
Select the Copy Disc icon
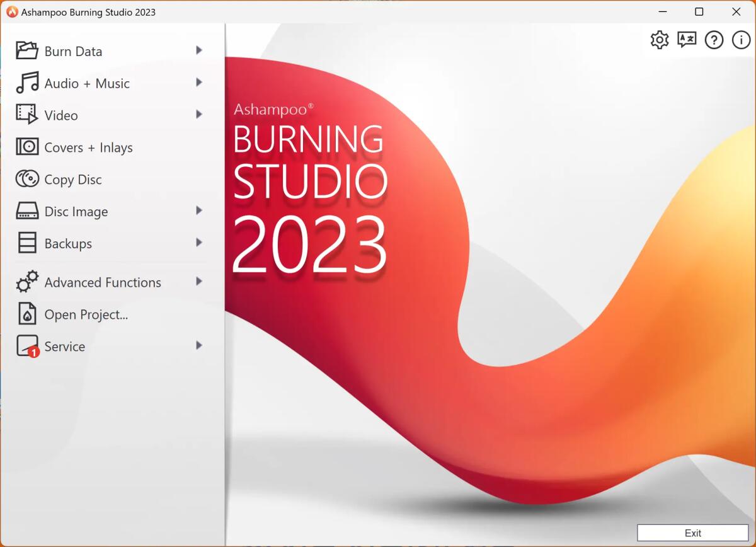click(26, 179)
